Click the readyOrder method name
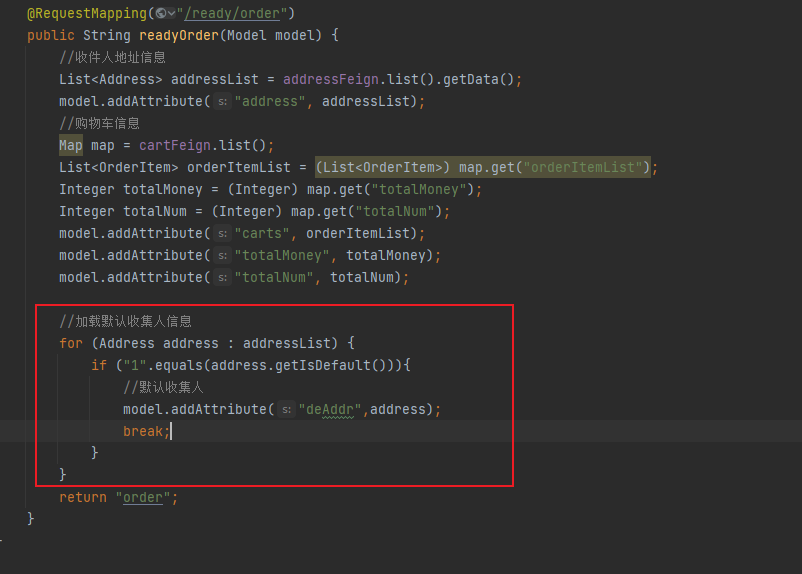The image size is (802, 574). [x=179, y=35]
